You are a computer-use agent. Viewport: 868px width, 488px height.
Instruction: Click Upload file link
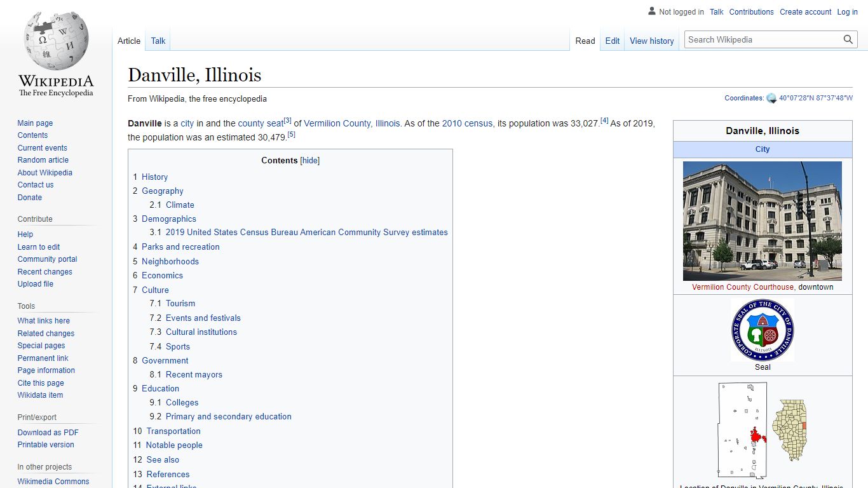click(x=36, y=284)
